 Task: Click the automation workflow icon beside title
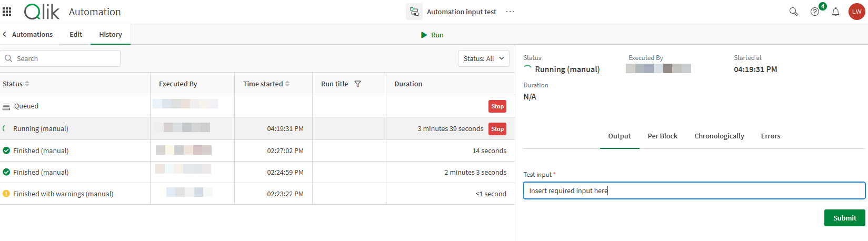pyautogui.click(x=414, y=12)
